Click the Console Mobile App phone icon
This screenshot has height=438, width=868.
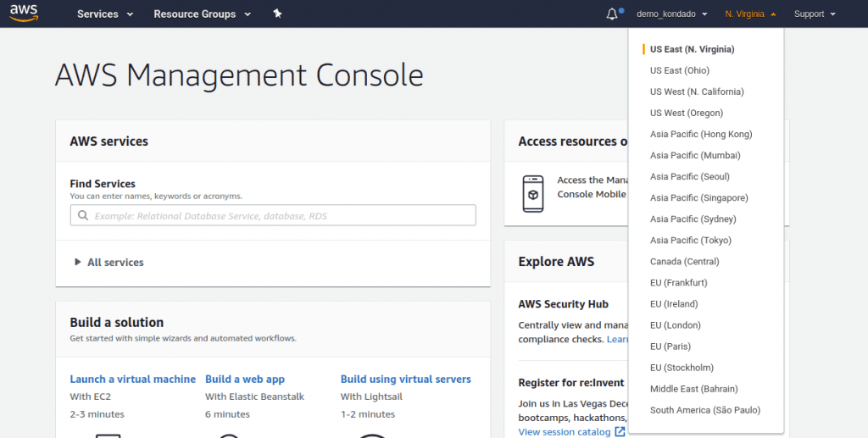coord(532,194)
